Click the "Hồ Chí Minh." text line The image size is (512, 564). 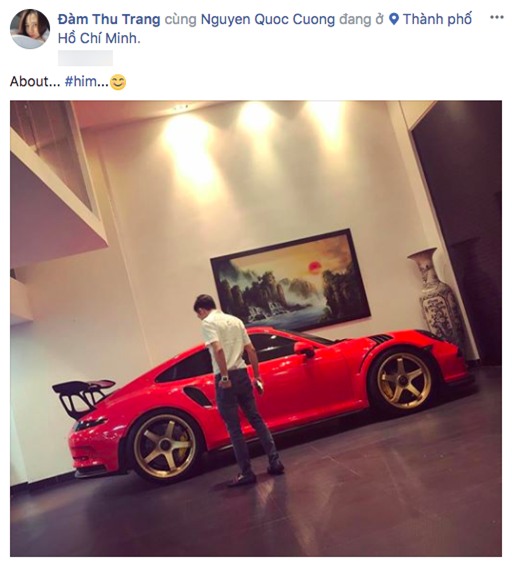click(99, 38)
